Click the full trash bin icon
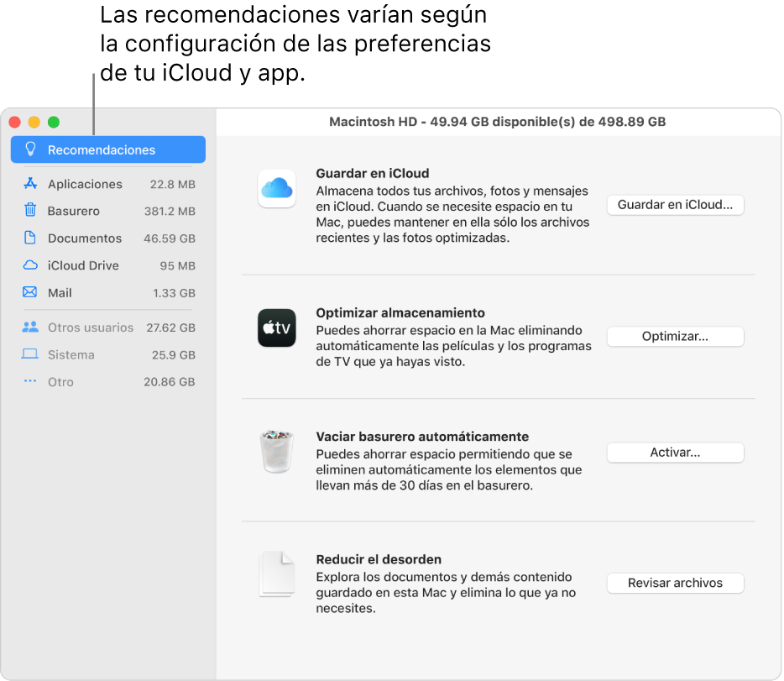The width and height of the screenshot is (784, 681). [x=276, y=452]
